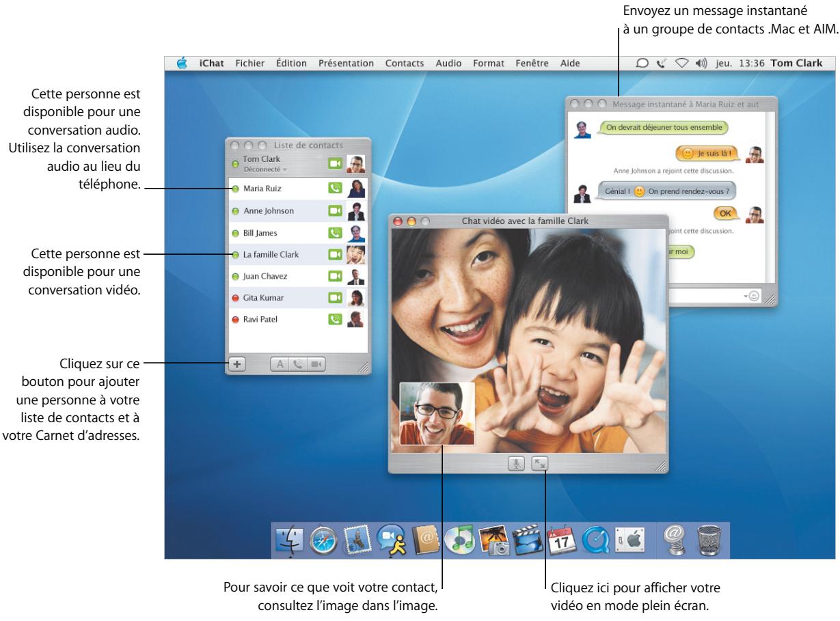Select Anne Johnson in the contact list
The height and width of the screenshot is (621, 840).
[297, 211]
